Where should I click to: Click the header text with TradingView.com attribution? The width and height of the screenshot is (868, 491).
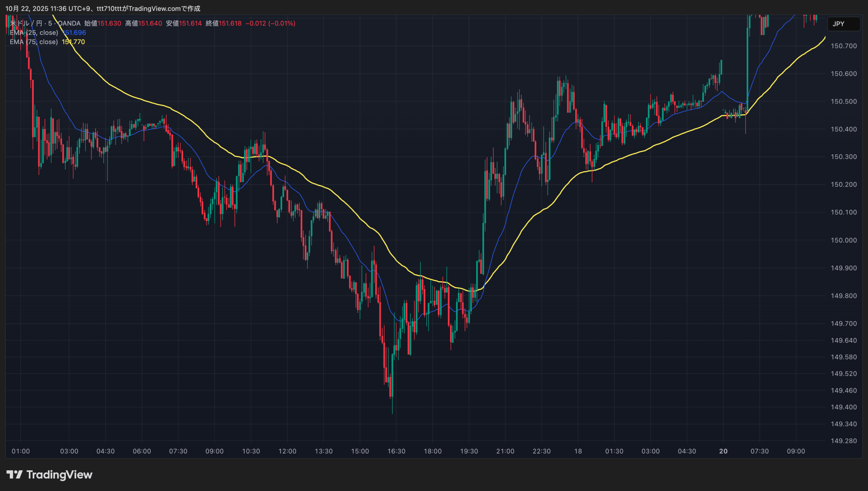coord(103,8)
